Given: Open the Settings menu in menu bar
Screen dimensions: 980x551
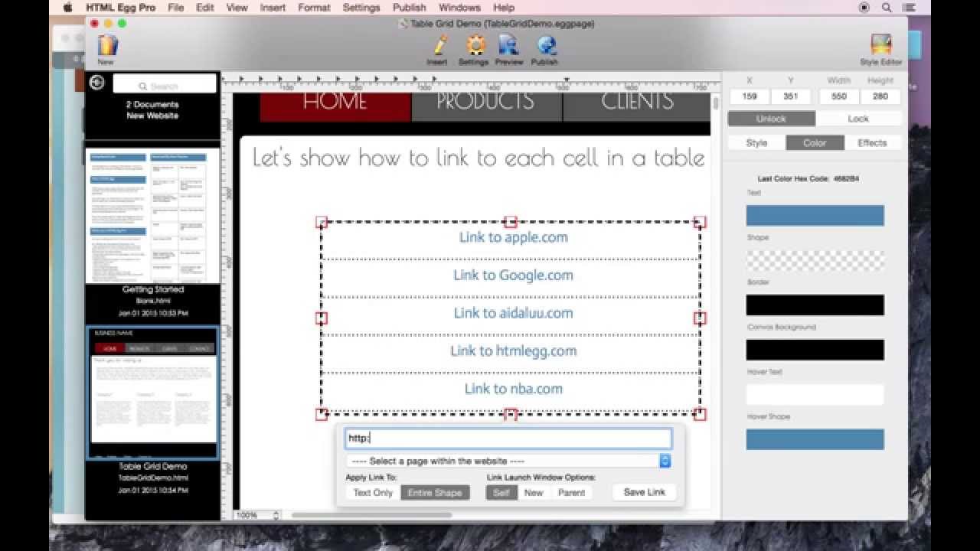Looking at the screenshot, I should (x=361, y=8).
